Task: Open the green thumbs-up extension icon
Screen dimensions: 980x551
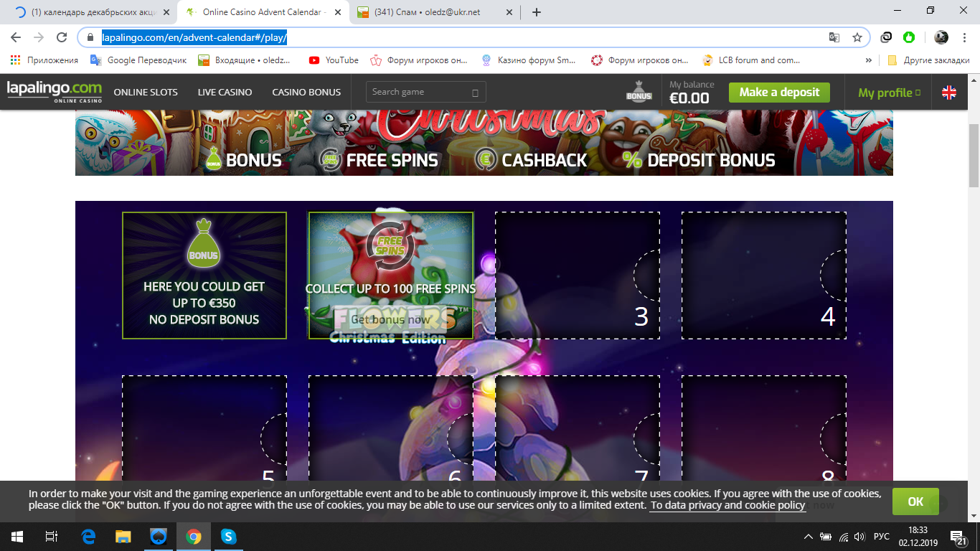Action: [x=909, y=37]
